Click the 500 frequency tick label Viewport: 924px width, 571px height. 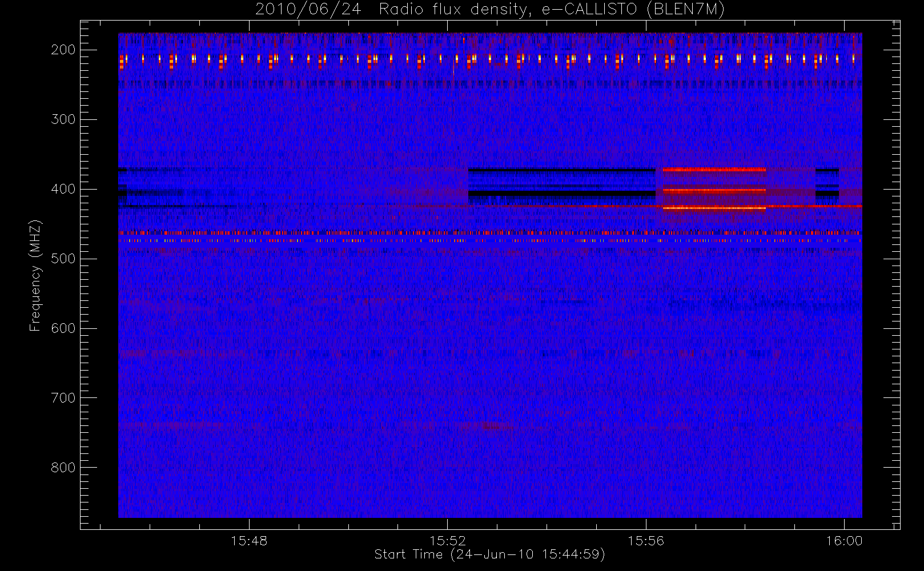tap(63, 259)
